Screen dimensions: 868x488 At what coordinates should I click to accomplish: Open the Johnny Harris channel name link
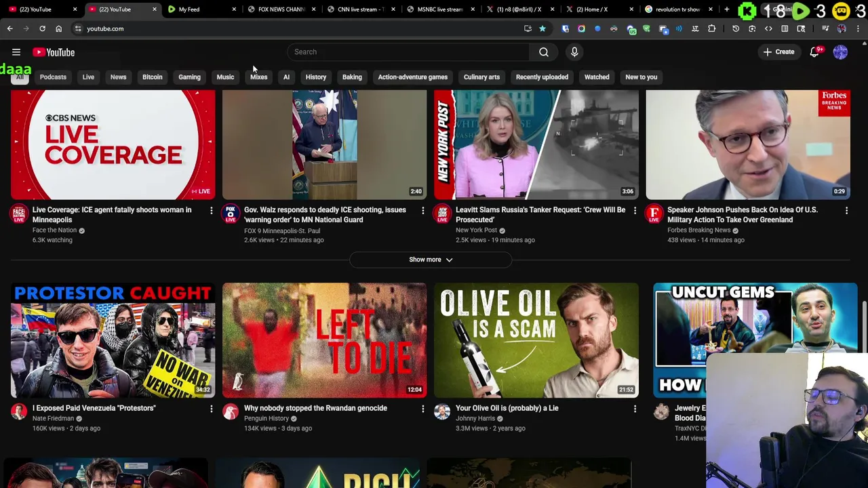(x=475, y=418)
